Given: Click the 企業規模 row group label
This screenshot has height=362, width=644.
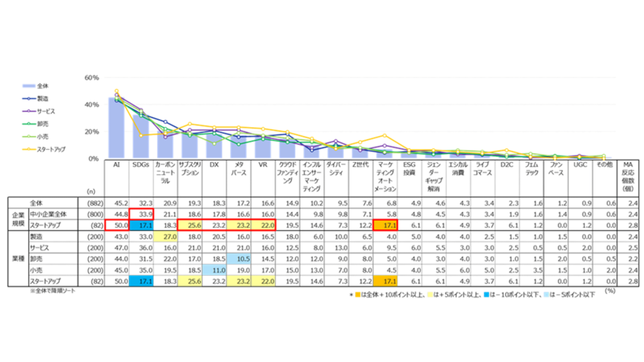Looking at the screenshot, I should pos(18,219).
